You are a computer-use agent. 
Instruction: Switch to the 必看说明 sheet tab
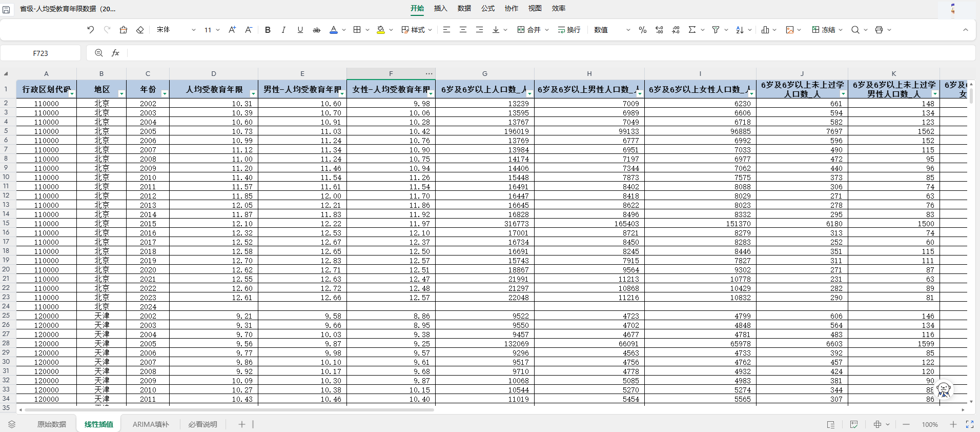click(x=202, y=424)
